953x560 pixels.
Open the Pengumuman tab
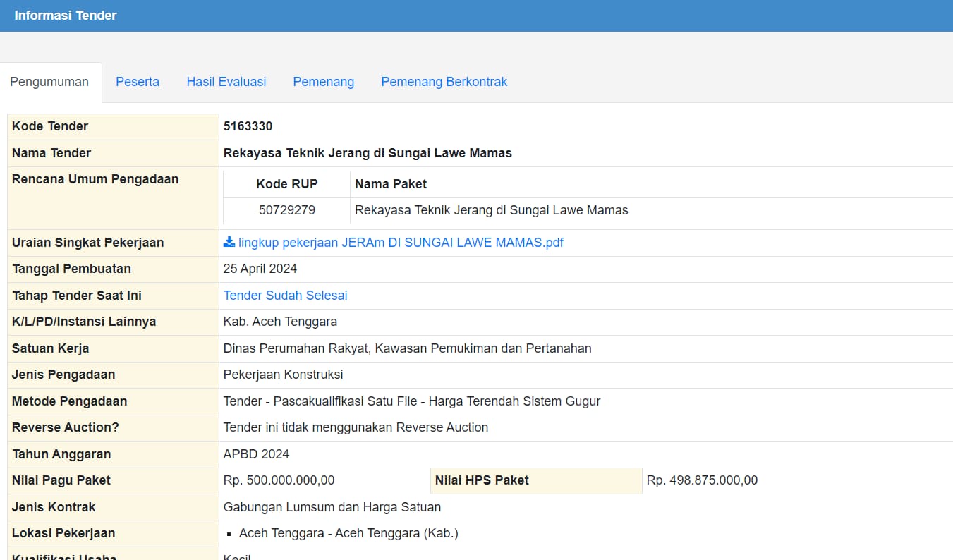[x=49, y=82]
